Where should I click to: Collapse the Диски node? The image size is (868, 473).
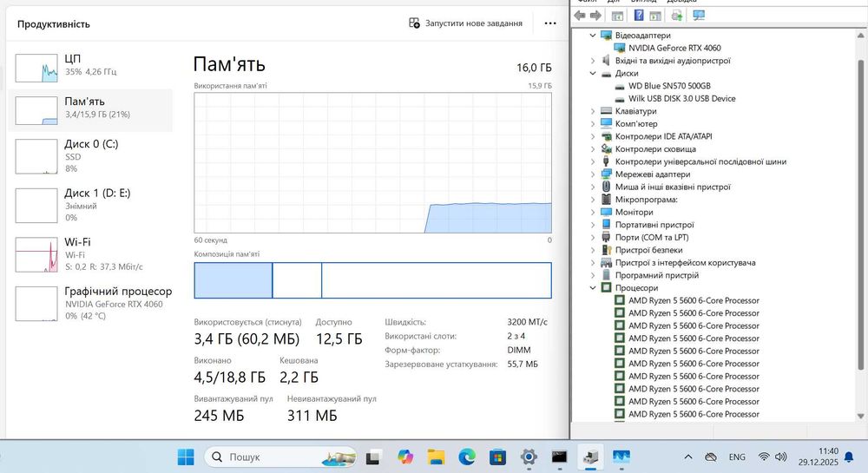coord(593,73)
